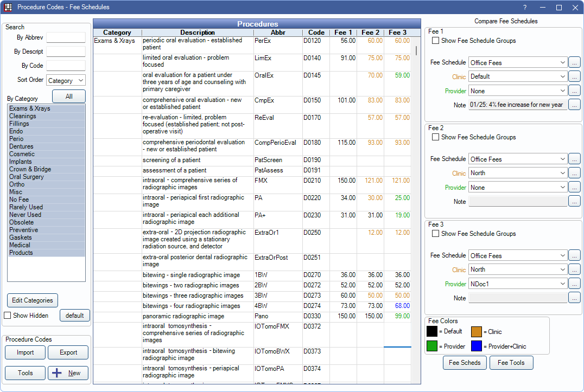This screenshot has width=584, height=392.
Task: Click the application icon in the title bar
Action: [x=9, y=7]
